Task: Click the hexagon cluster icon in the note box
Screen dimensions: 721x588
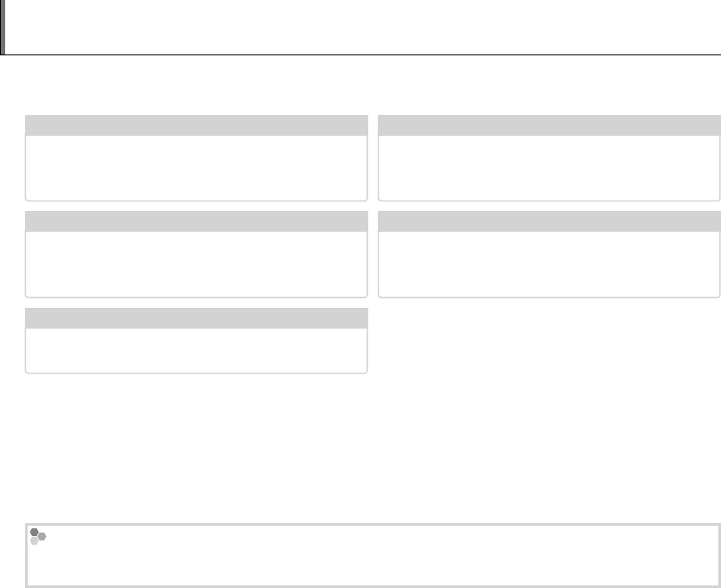Action: tap(37, 536)
